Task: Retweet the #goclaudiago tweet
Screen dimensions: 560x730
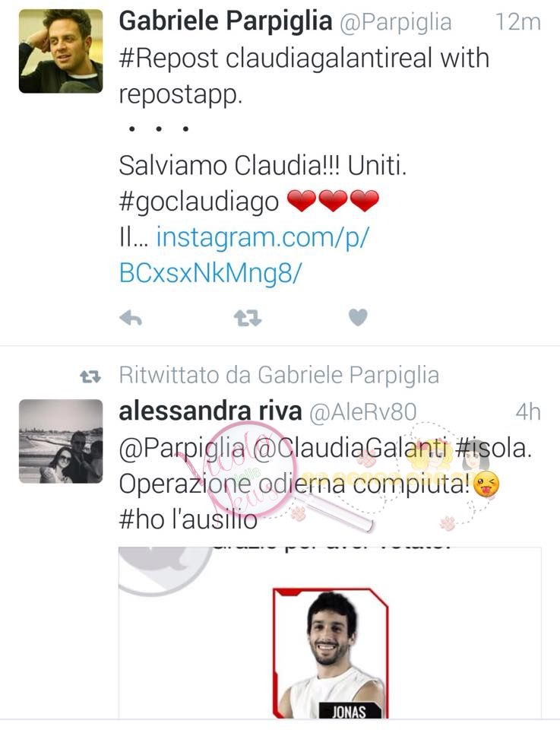Action: tap(248, 319)
